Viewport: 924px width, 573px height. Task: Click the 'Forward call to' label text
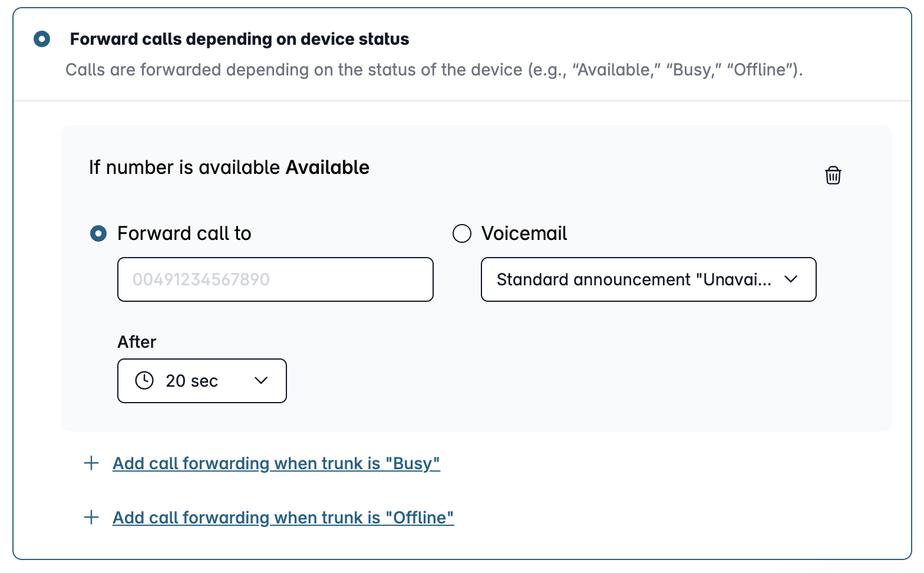[x=184, y=233]
